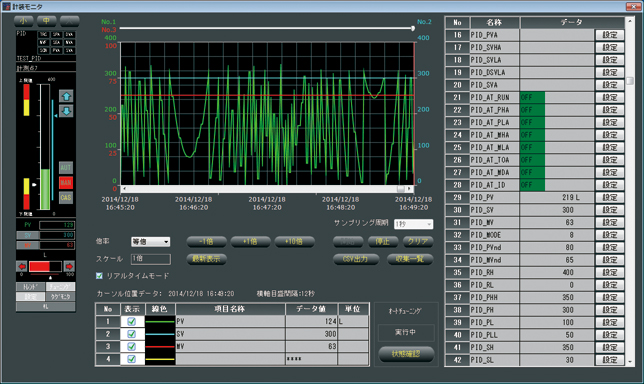Click 設定 button for PID_AT_RUN row
This screenshot has width=644, height=384.
point(610,97)
